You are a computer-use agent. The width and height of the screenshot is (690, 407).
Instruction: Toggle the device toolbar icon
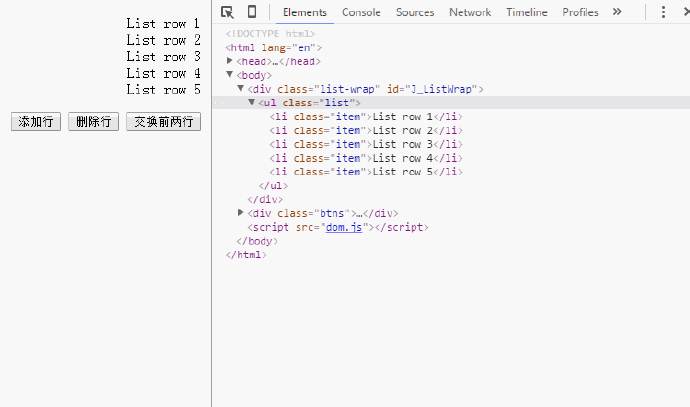point(252,12)
